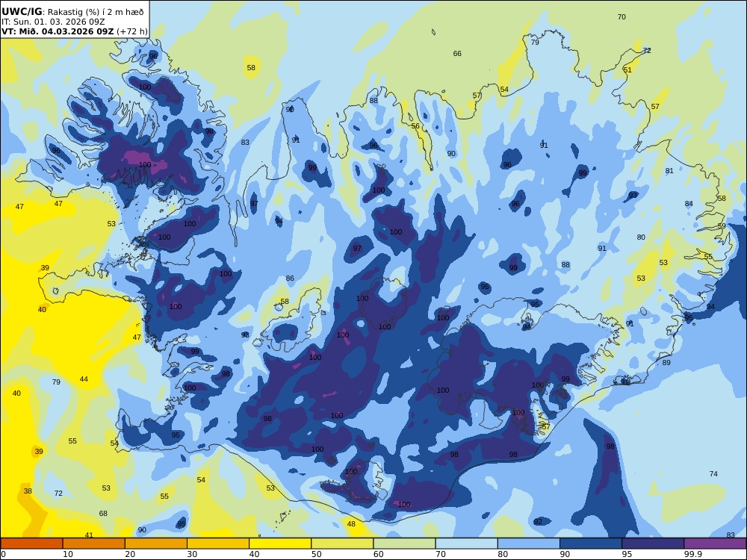Click the purple legend swatch above 99.9
Screen dimensions: 747x560
[715, 544]
